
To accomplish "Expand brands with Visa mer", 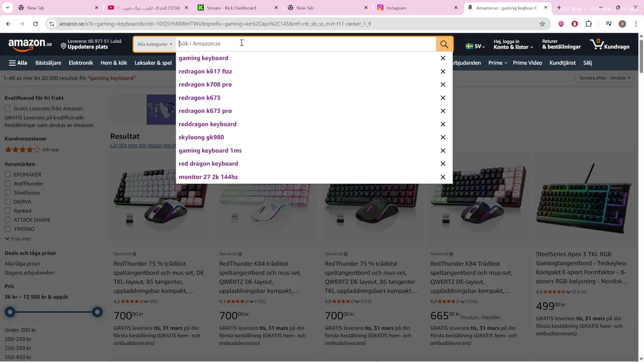I will click(x=18, y=239).
